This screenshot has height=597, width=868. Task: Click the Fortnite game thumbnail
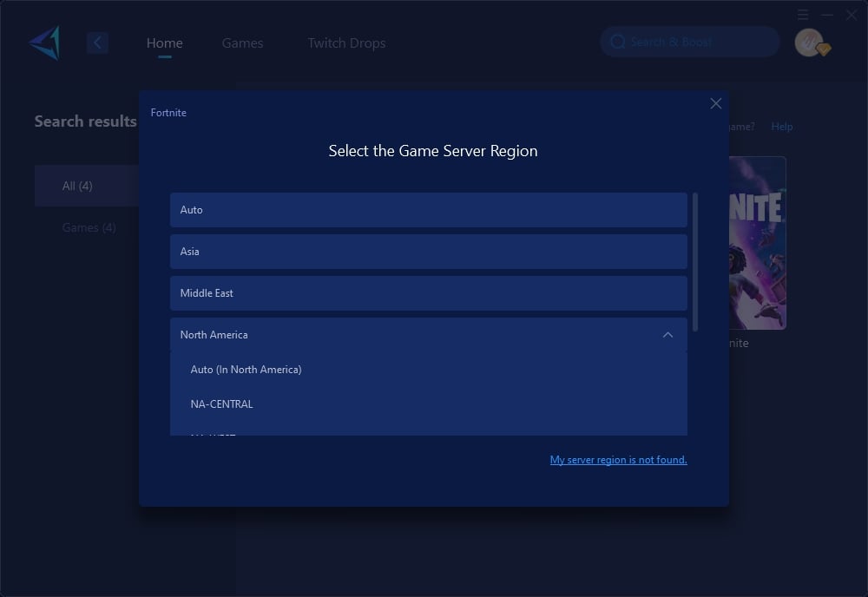pyautogui.click(x=757, y=243)
